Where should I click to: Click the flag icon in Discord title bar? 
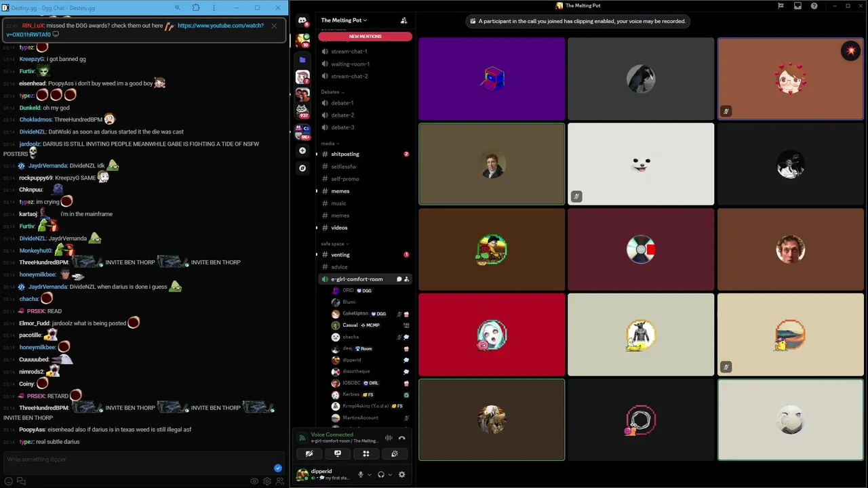(x=781, y=5)
